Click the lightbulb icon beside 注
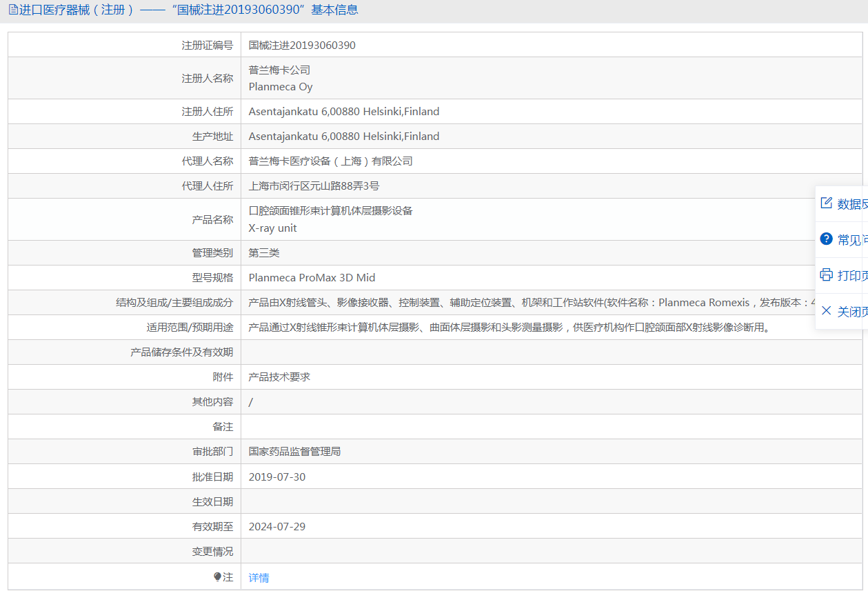Viewport: 868px width, 591px height. coord(217,577)
